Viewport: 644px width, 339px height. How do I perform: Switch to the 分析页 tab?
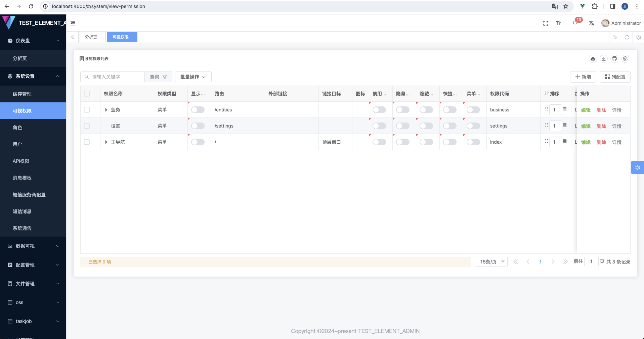[91, 37]
